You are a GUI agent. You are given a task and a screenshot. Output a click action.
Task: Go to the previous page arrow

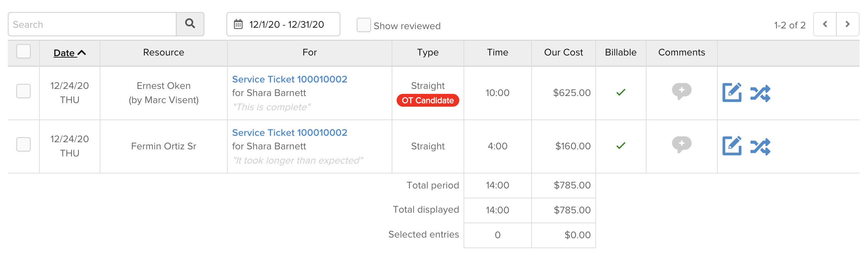(825, 24)
